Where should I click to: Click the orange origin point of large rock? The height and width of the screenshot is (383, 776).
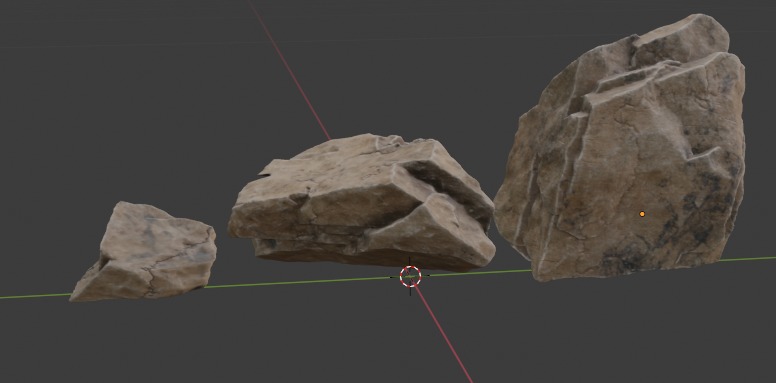click(x=642, y=214)
